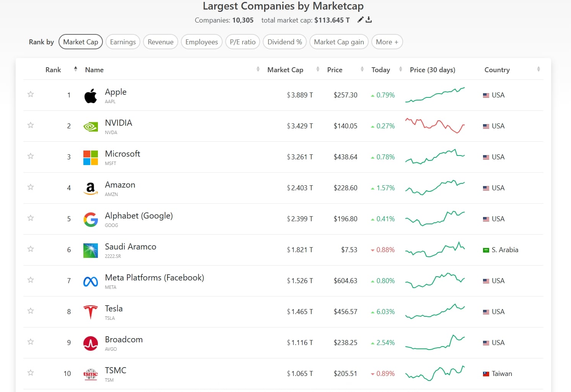Sort table by Today column arrows
Viewport: 571px width, 392px height.
tap(401, 69)
